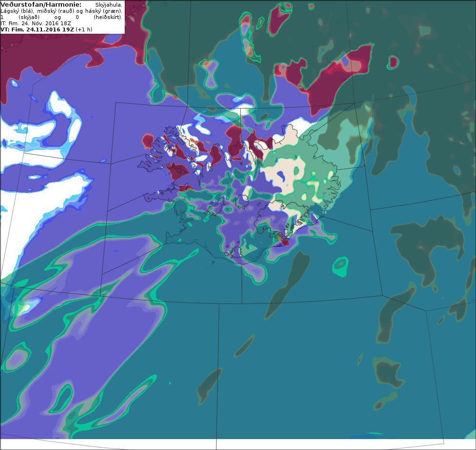This screenshot has width=476, height=450.
Task: Click the 'Lágský (blá), miðský (rauð)' legend line
Action: tap(61, 11)
